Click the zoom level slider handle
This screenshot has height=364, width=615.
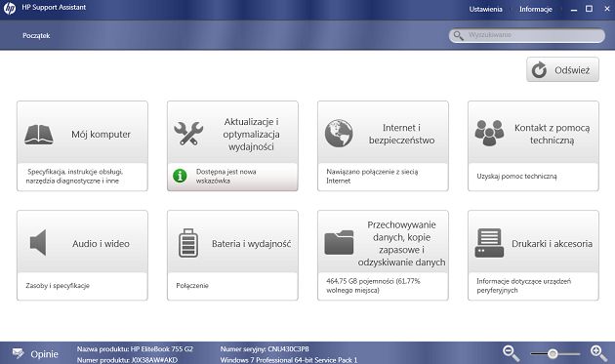pyautogui.click(x=553, y=354)
